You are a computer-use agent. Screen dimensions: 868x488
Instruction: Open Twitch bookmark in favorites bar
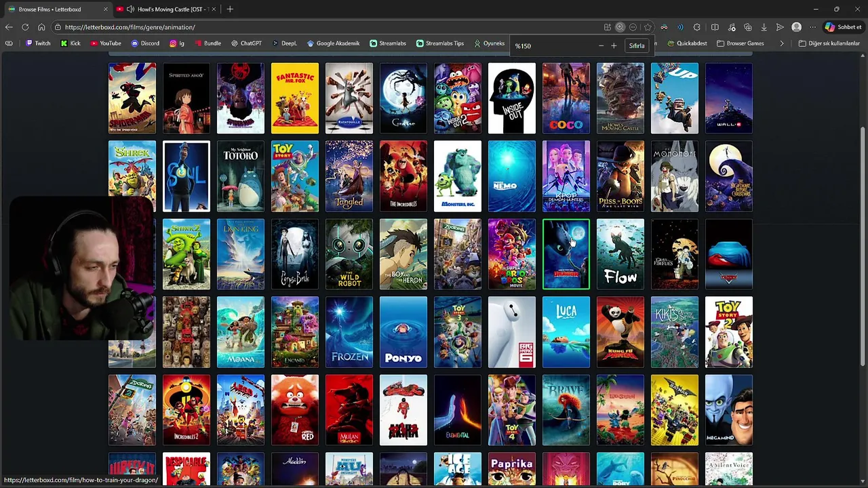pyautogui.click(x=38, y=43)
